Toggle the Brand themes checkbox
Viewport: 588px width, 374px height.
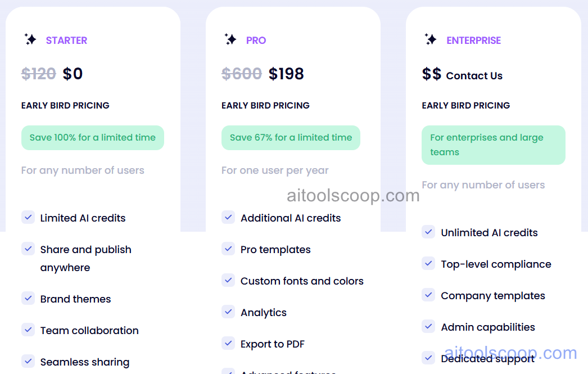click(x=28, y=298)
